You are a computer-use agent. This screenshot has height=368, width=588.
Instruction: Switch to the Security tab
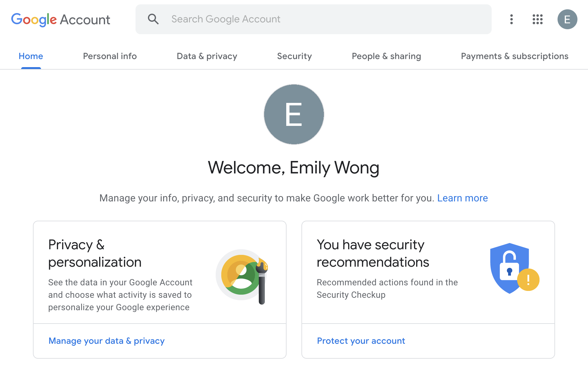[x=294, y=56]
